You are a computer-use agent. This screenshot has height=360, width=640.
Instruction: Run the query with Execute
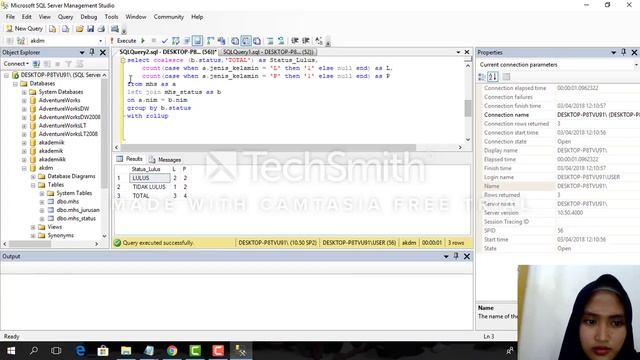tap(123, 41)
